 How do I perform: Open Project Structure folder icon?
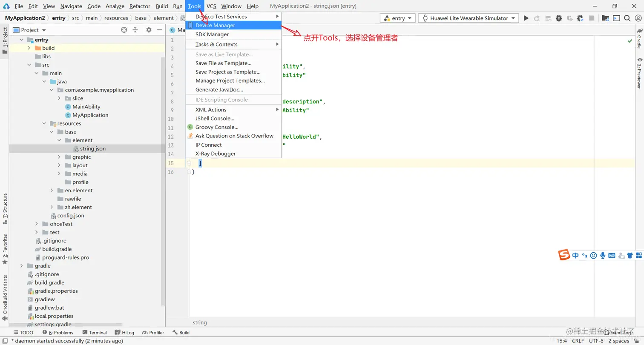[605, 18]
